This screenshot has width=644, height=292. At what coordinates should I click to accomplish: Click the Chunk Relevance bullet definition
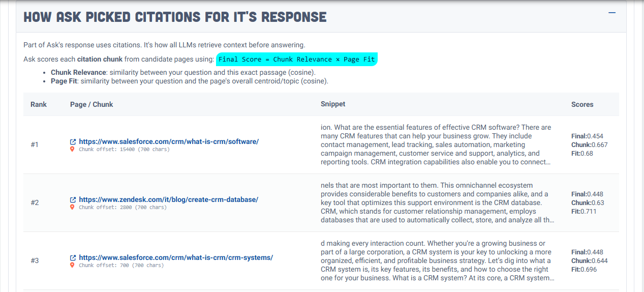click(x=183, y=72)
